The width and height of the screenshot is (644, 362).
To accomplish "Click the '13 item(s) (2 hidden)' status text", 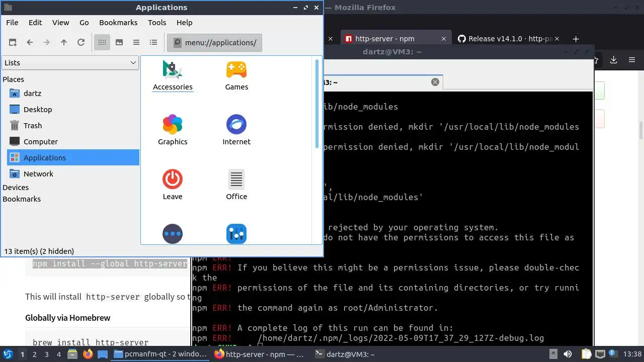I will [x=39, y=251].
